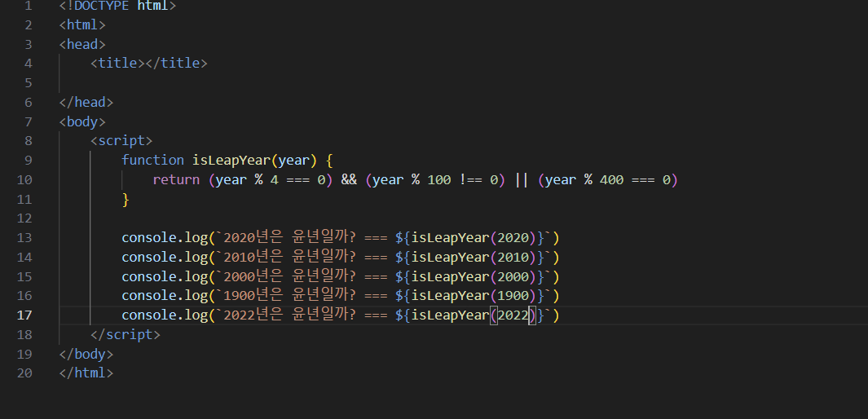The image size is (868, 419).
Task: Click the closing </head> tag
Action: [86, 103]
